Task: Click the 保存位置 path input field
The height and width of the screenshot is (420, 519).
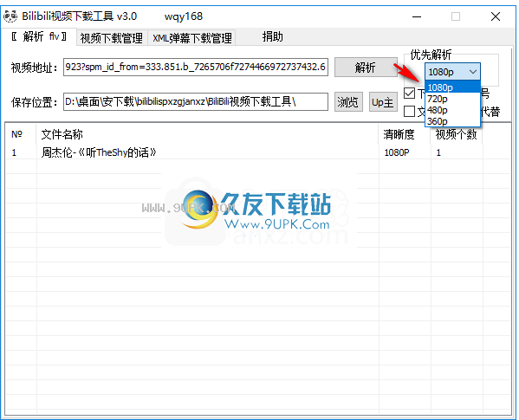Action: 196,101
